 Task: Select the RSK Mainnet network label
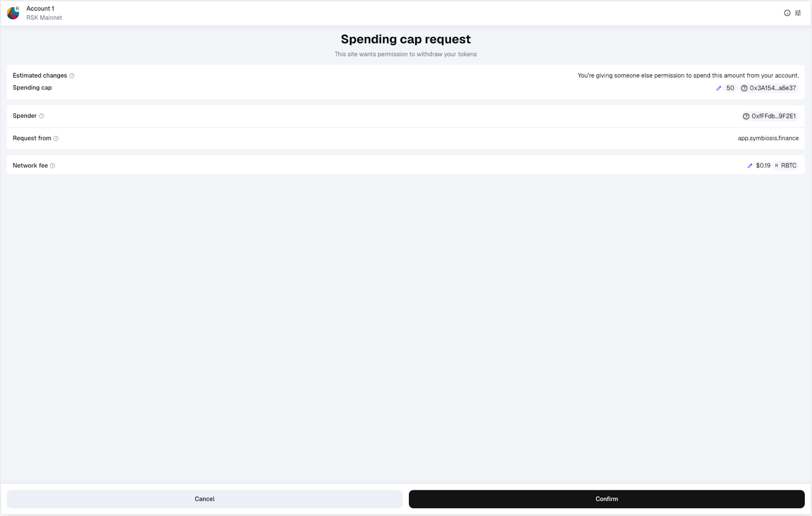click(x=43, y=17)
